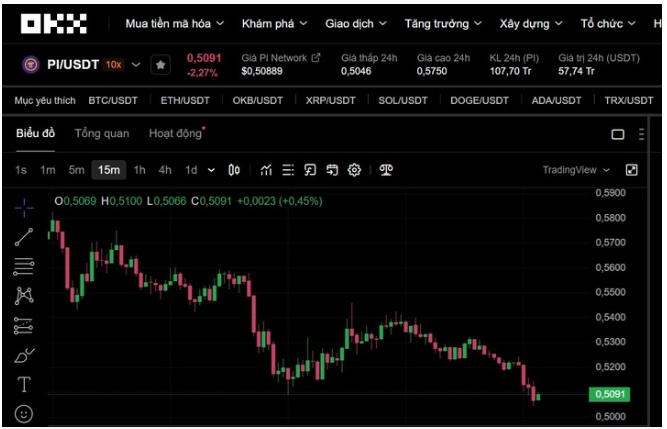Expand the PI/USDT pair selector arrow
The height and width of the screenshot is (429, 667).
pos(136,64)
